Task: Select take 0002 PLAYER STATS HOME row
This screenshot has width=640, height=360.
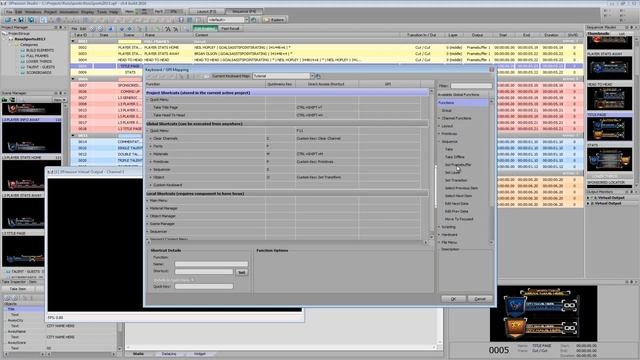Action: (327, 47)
